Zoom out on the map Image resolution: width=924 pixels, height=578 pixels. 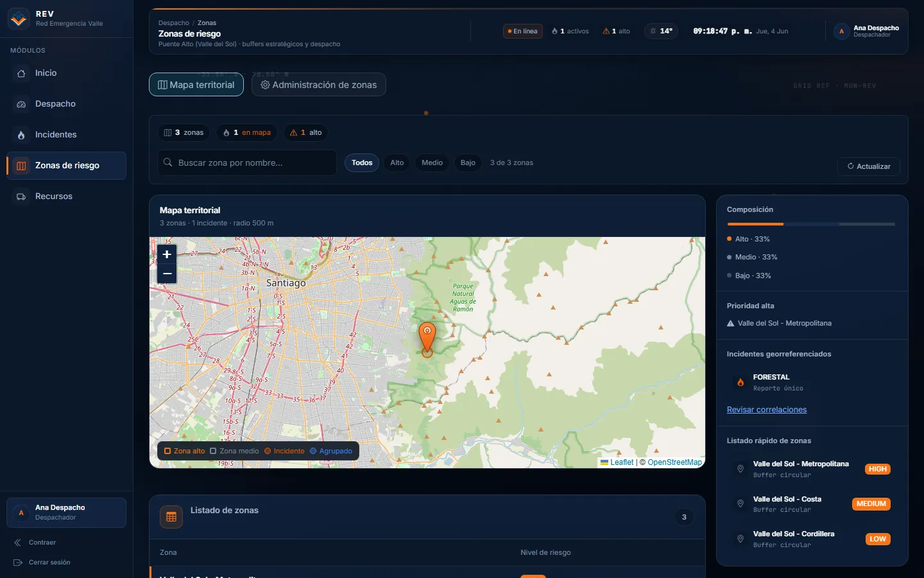pos(167,274)
